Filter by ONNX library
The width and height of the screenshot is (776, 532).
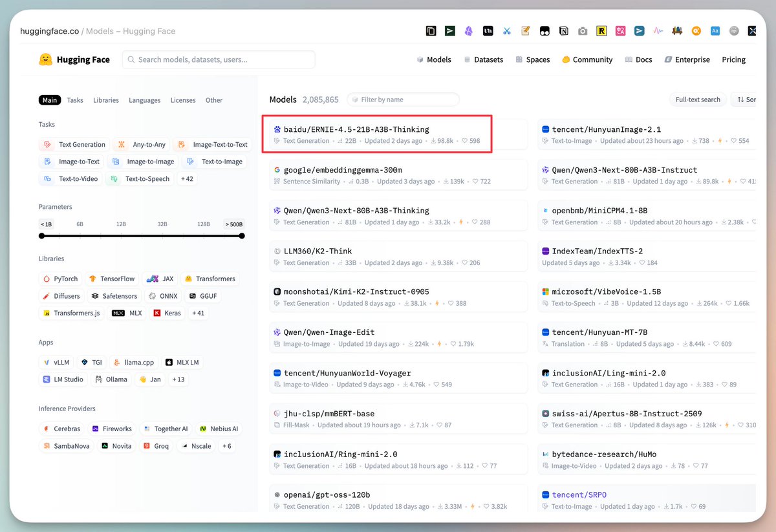162,296
